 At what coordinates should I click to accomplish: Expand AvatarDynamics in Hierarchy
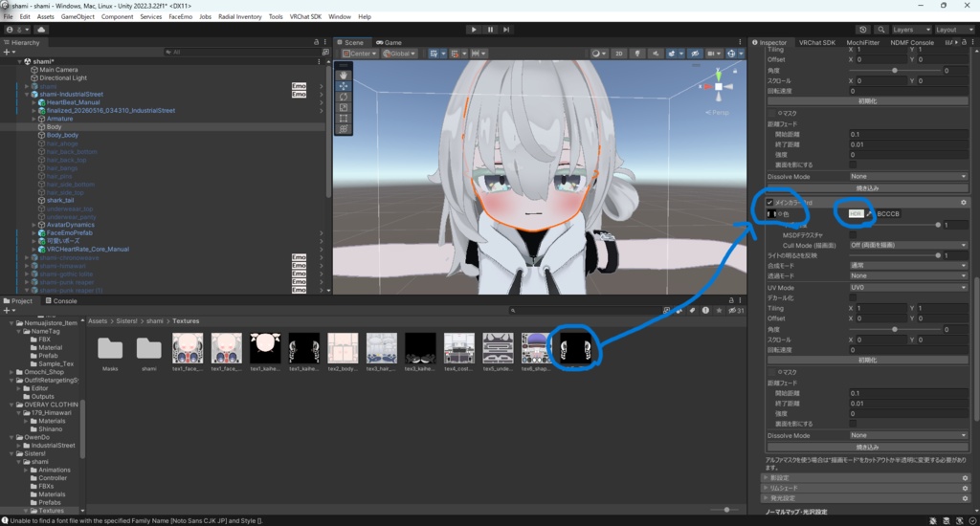coord(33,225)
